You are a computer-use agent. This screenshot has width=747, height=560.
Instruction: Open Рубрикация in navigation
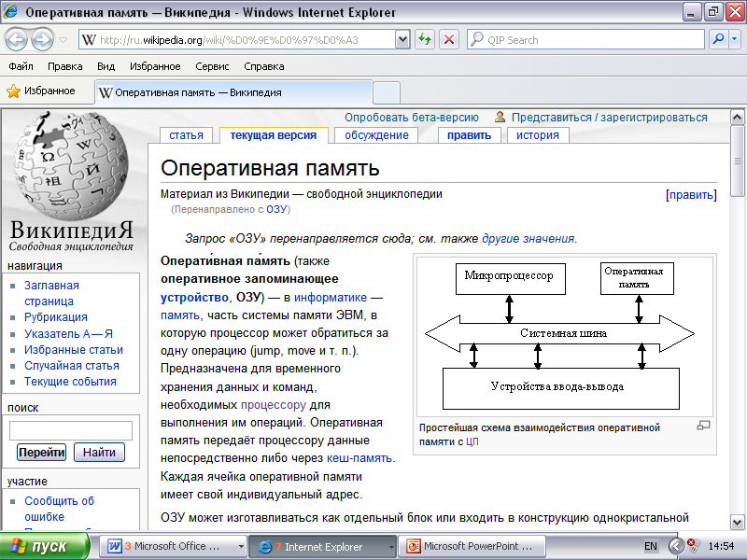point(56,317)
